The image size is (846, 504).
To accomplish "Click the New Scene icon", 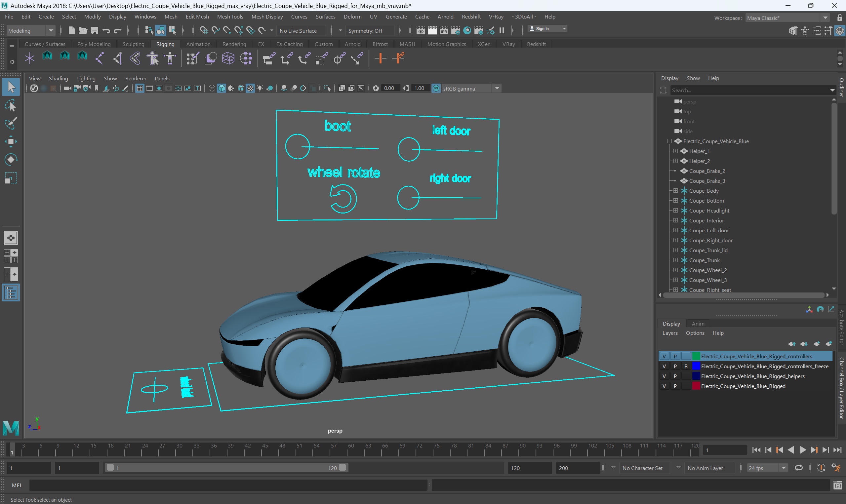I will pos(71,30).
